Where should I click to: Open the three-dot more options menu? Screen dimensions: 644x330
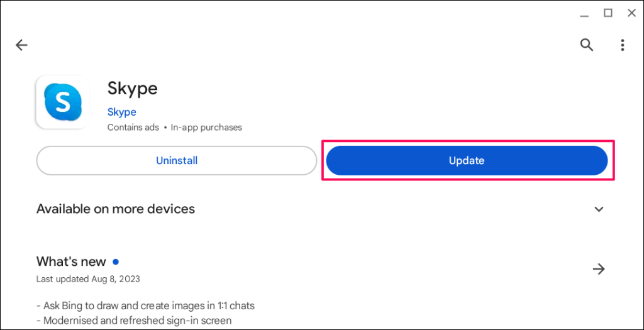click(622, 45)
